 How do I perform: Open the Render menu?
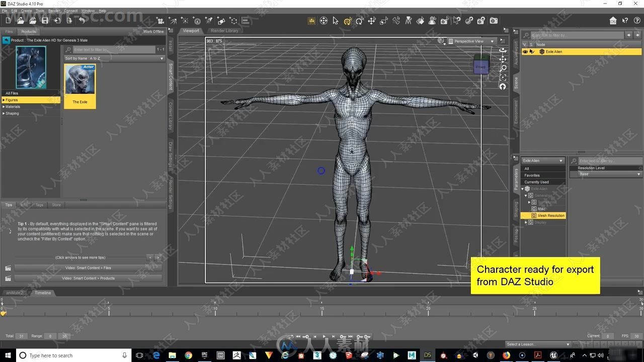[54, 11]
